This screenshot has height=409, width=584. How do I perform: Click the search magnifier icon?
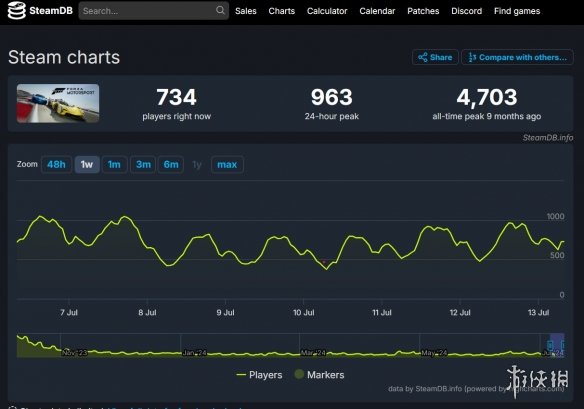[x=220, y=10]
